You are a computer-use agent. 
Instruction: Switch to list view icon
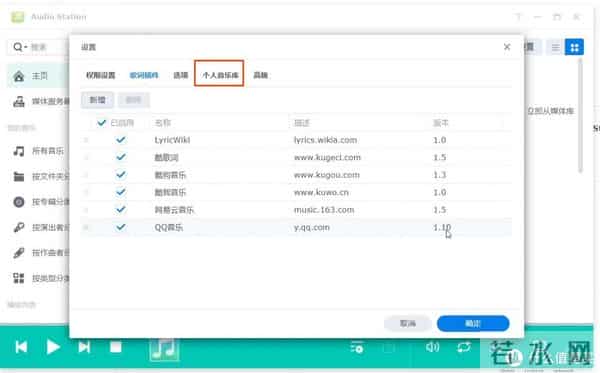pyautogui.click(x=555, y=47)
